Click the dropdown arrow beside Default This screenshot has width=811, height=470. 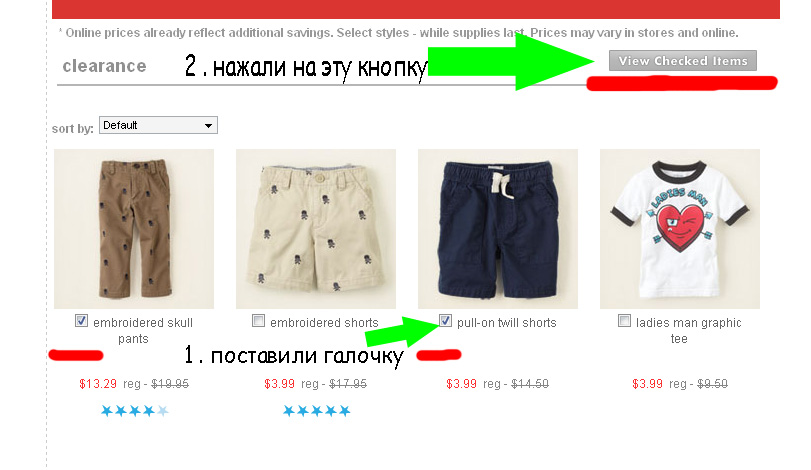click(x=208, y=126)
